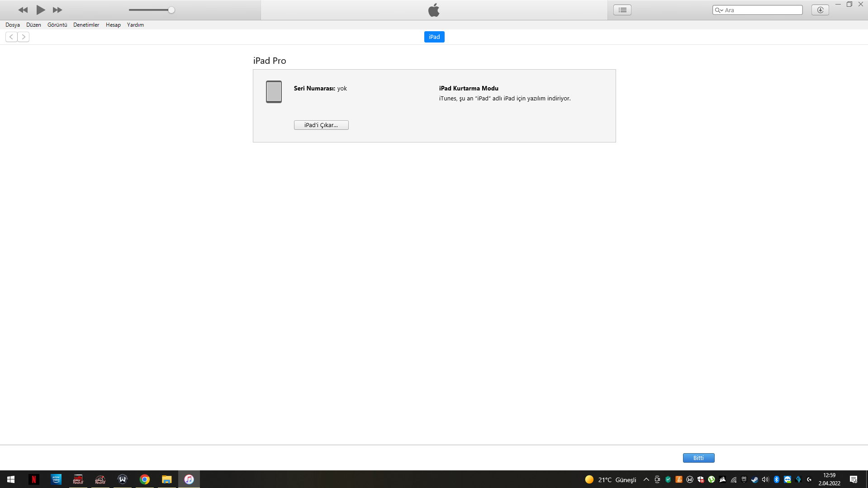Click the Meet Now camera tray icon
The height and width of the screenshot is (488, 868).
(657, 480)
